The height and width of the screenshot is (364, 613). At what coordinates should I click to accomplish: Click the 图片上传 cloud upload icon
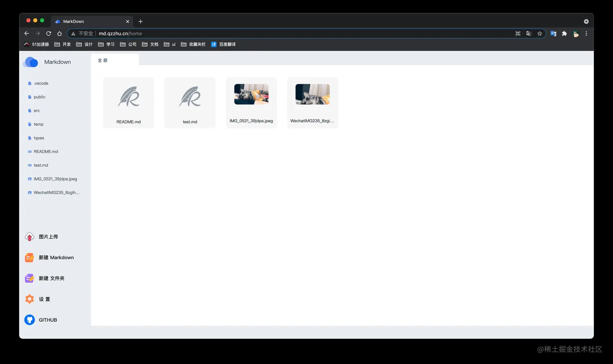click(30, 237)
